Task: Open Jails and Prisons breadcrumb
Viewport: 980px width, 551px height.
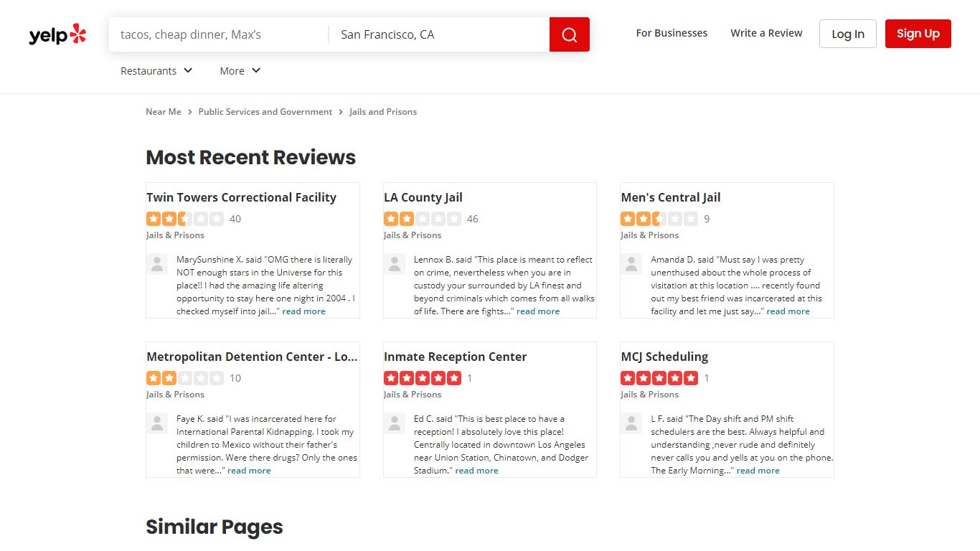Action: 383,112
